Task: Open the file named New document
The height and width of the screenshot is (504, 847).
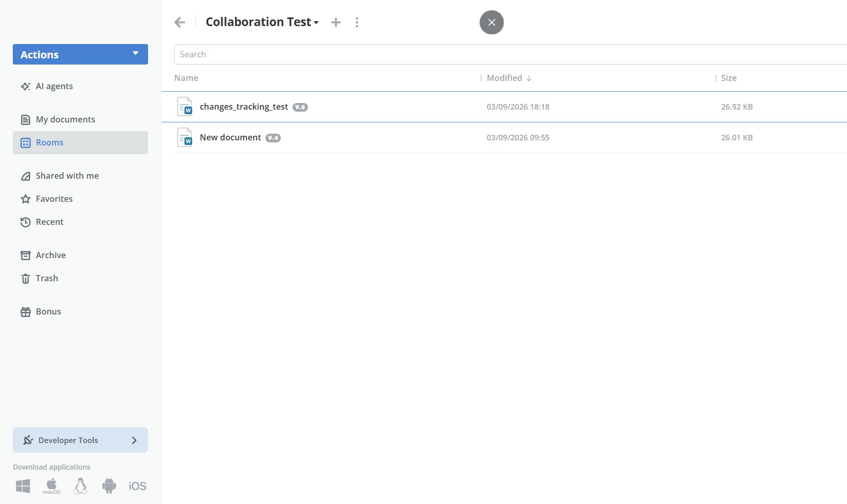Action: coord(231,137)
